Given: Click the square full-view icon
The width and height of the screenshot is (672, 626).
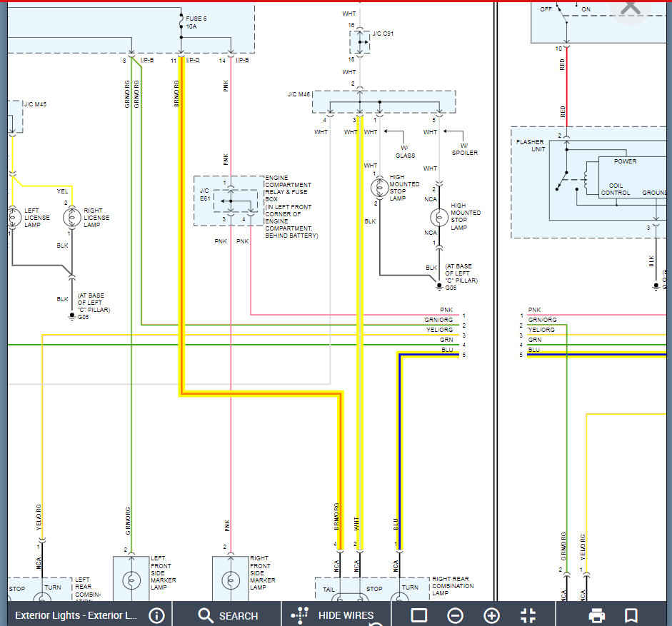Looking at the screenshot, I should [419, 615].
